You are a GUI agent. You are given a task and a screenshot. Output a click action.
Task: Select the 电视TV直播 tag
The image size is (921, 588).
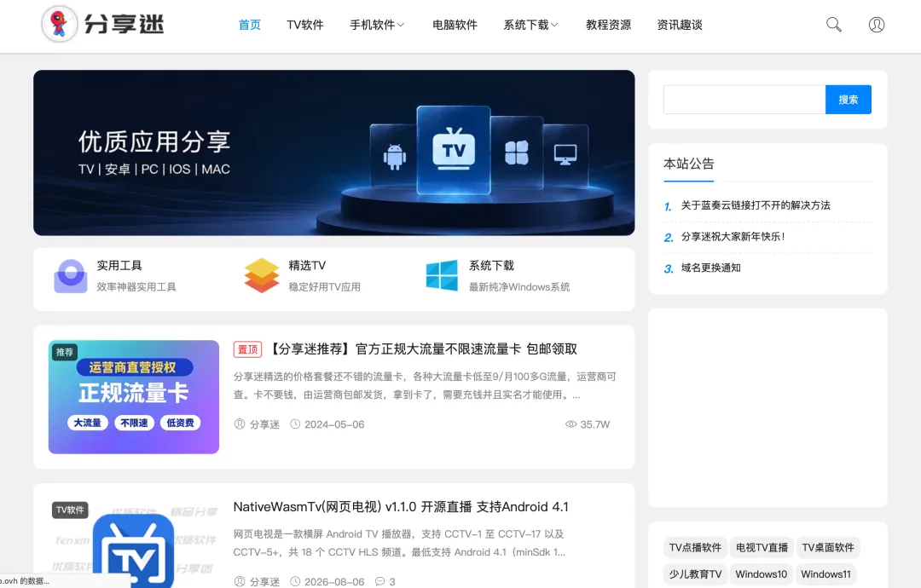[x=762, y=547]
